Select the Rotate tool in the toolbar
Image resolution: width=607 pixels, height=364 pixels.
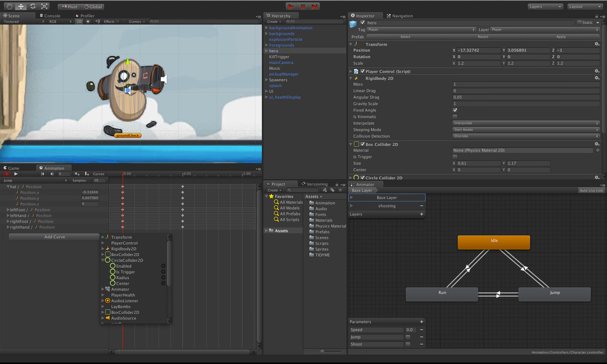[32, 7]
